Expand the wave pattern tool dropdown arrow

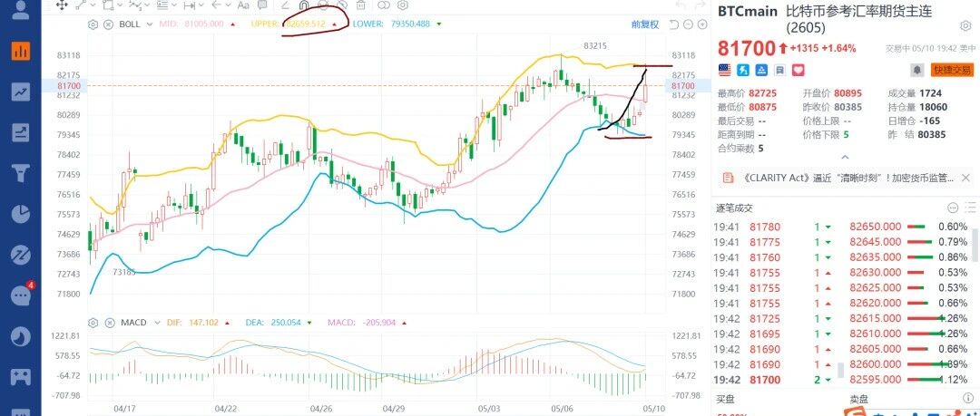tap(147, 5)
